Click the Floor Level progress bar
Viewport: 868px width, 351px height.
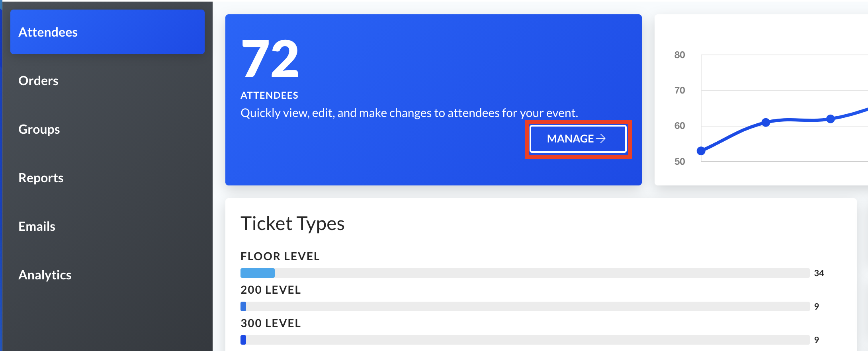(x=525, y=273)
